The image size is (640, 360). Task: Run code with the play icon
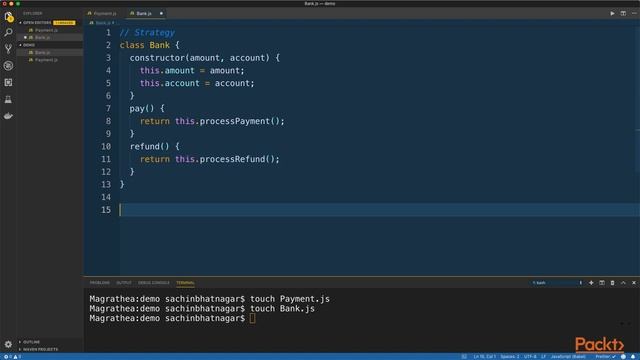[612, 13]
